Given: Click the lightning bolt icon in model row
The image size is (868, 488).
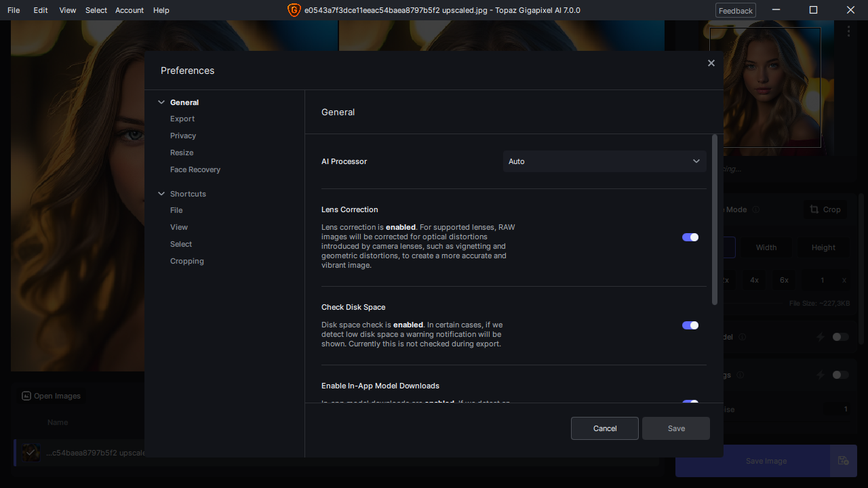Looking at the screenshot, I should [820, 337].
